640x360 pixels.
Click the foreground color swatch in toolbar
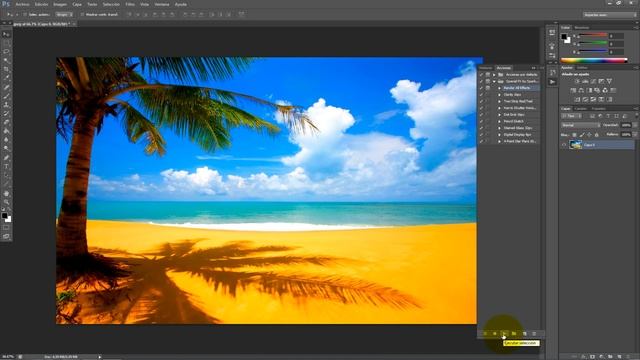click(x=4, y=216)
